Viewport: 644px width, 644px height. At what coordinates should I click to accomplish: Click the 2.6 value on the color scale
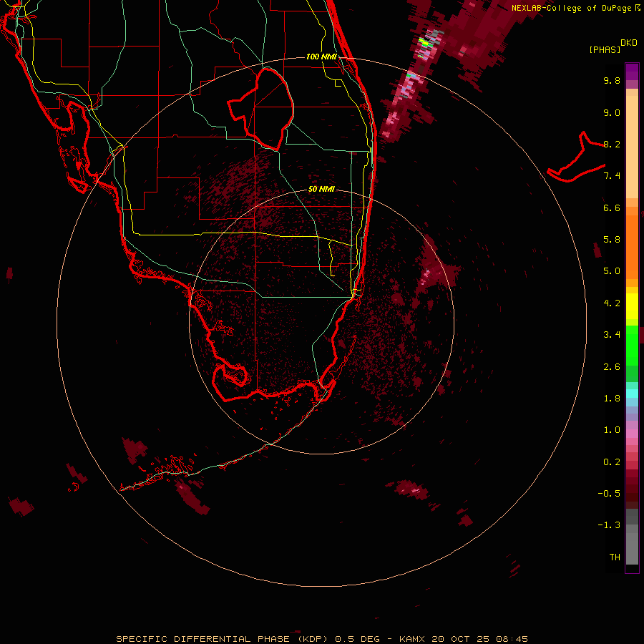[612, 367]
